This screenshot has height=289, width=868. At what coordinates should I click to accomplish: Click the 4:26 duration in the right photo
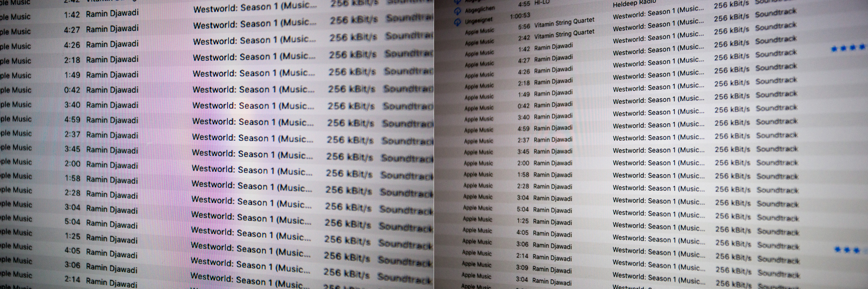[524, 72]
